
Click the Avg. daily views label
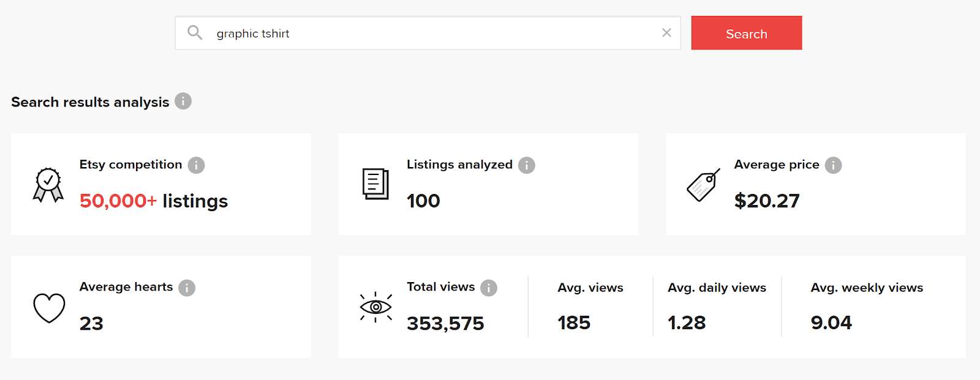(717, 288)
